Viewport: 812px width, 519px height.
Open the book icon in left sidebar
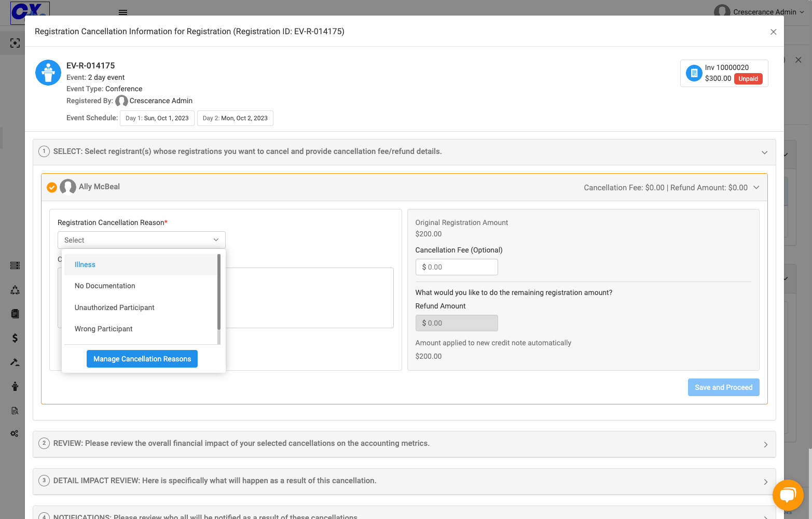(15, 314)
